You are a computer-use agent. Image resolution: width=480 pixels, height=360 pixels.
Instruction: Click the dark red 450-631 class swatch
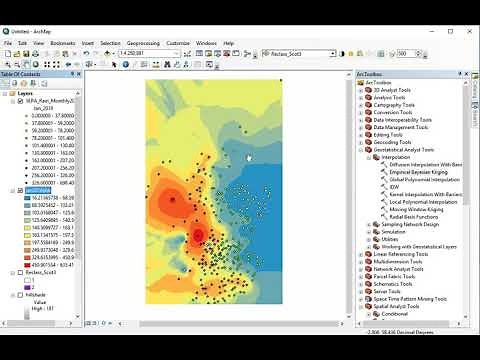coord(27,265)
